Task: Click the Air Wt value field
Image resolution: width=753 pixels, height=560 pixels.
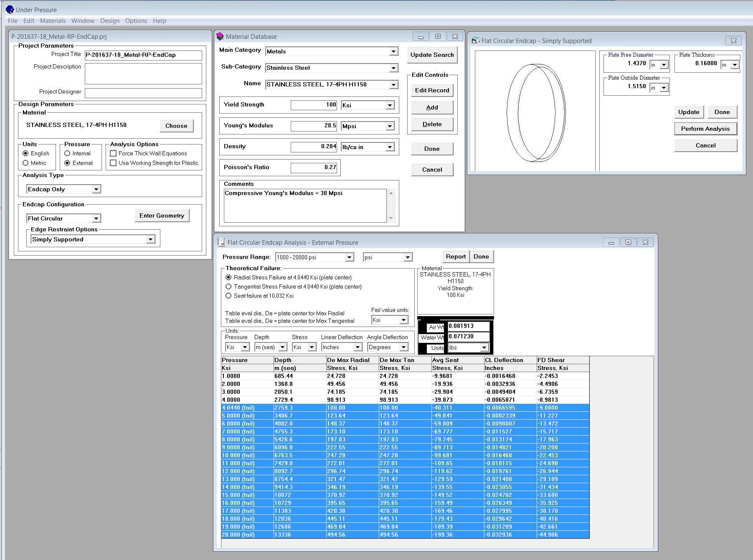Action: tap(468, 326)
